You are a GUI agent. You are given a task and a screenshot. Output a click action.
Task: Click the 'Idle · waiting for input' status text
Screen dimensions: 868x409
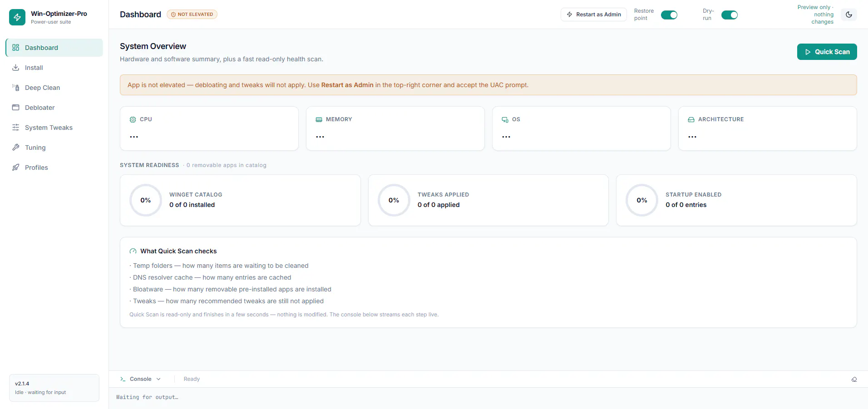pos(40,392)
